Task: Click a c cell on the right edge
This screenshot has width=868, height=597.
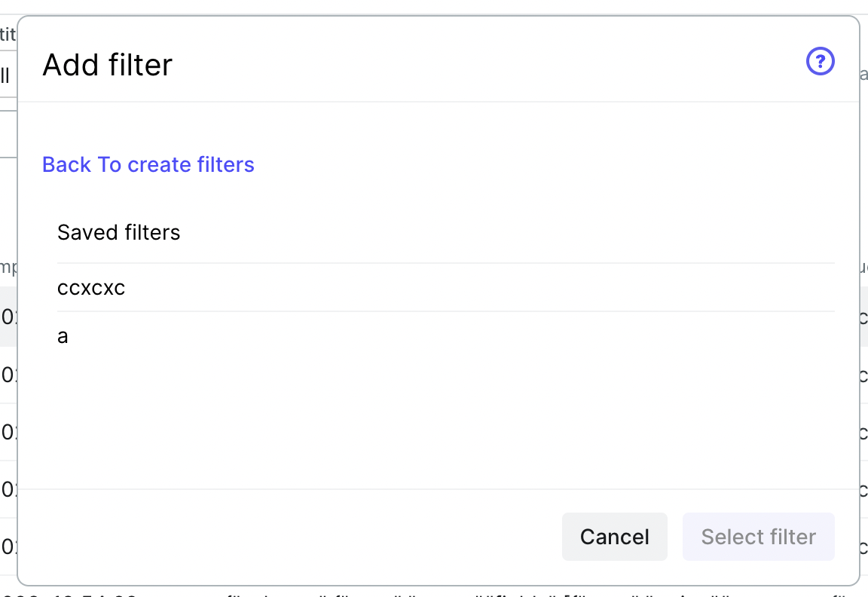Action: click(x=864, y=318)
